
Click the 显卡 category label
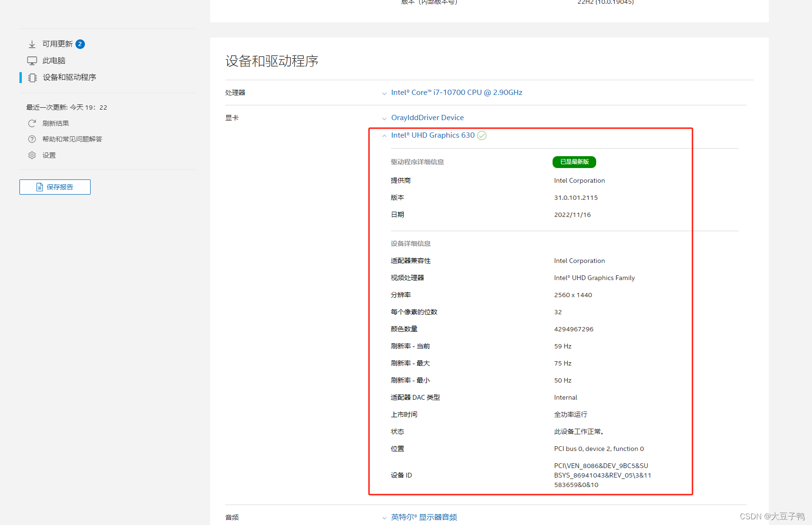pos(232,118)
